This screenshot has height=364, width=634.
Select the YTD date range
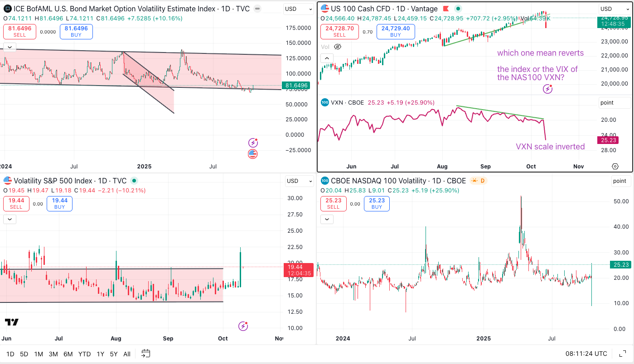pyautogui.click(x=85, y=354)
